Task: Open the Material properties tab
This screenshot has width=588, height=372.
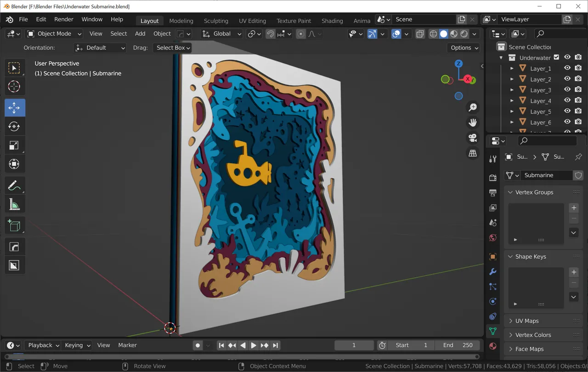Action: [x=493, y=346]
